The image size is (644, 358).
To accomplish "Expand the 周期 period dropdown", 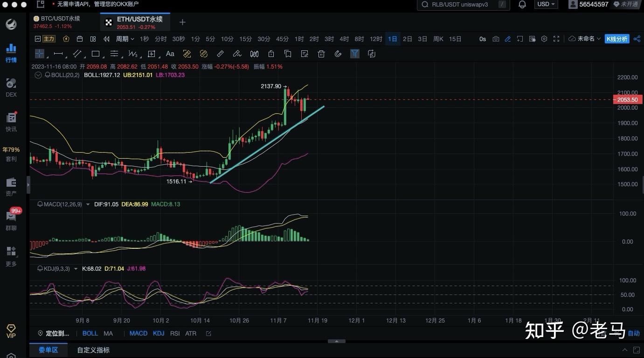I will pos(125,39).
